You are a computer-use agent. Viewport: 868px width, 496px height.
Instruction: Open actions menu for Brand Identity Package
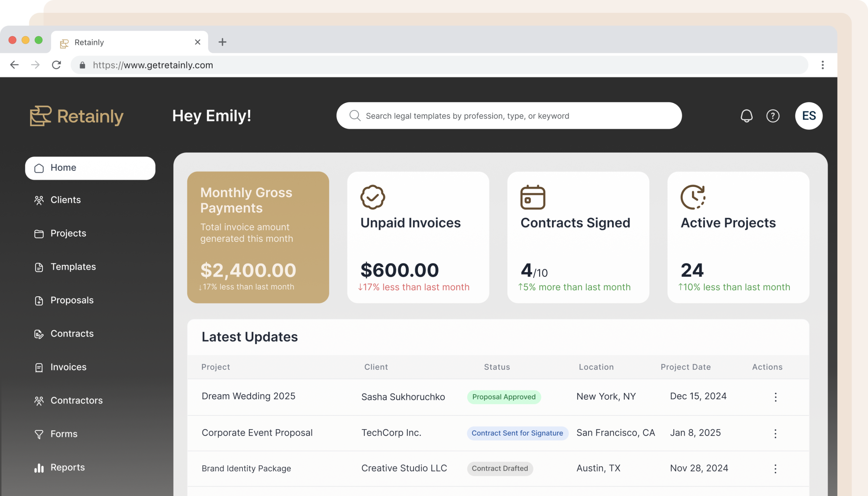(x=775, y=469)
